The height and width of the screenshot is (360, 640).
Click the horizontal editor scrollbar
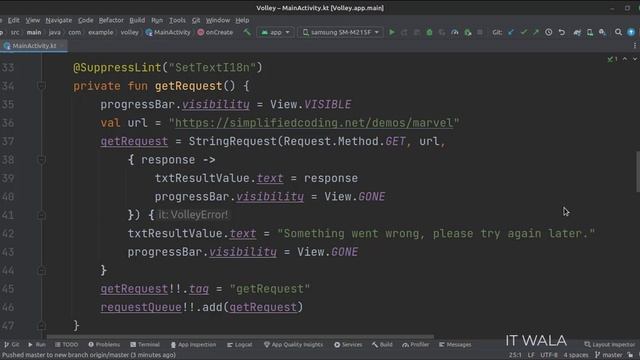[x=240, y=337]
